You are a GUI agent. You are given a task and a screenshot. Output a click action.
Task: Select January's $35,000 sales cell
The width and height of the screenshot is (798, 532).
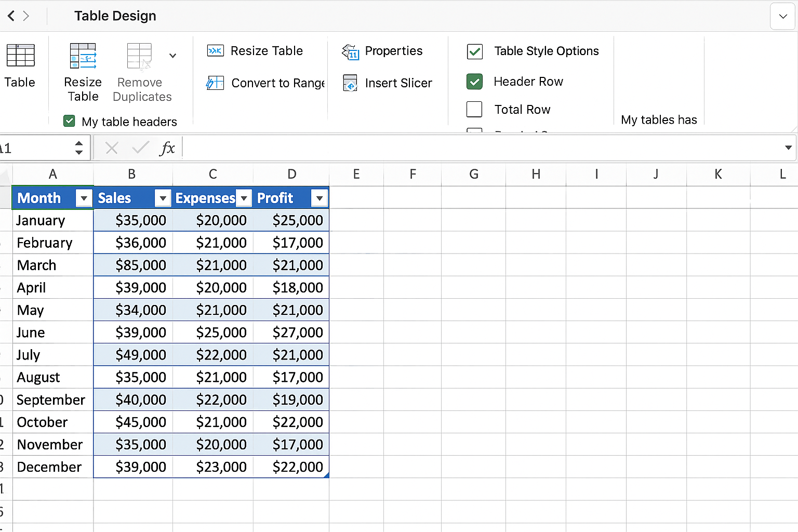click(133, 220)
